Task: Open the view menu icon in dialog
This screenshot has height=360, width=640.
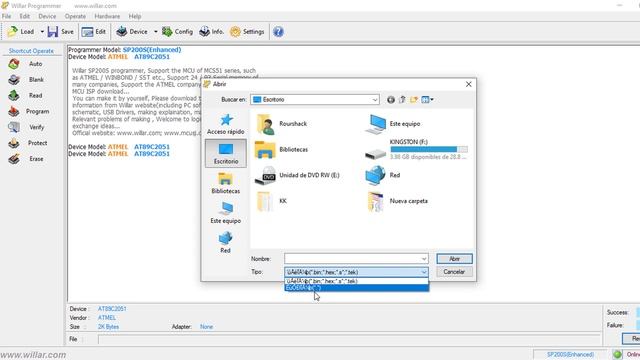Action: coord(427,100)
